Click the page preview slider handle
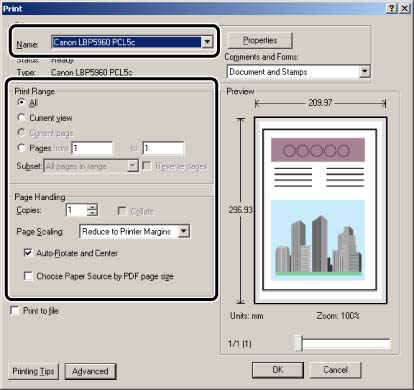The width and height of the screenshot is (414, 390). (x=299, y=343)
